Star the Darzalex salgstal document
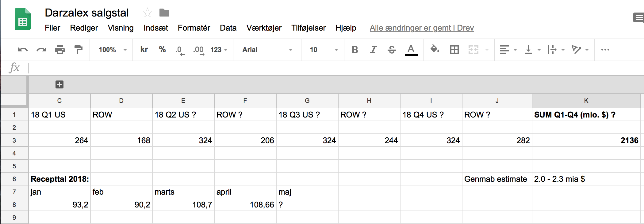 pos(147,13)
